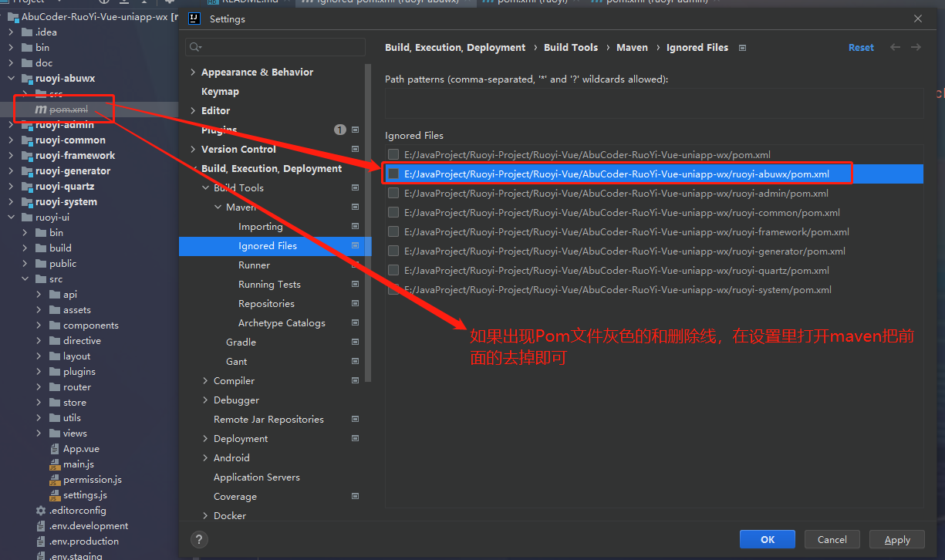Focus the Settings search field
Screen dimensions: 945x560
tap(275, 48)
